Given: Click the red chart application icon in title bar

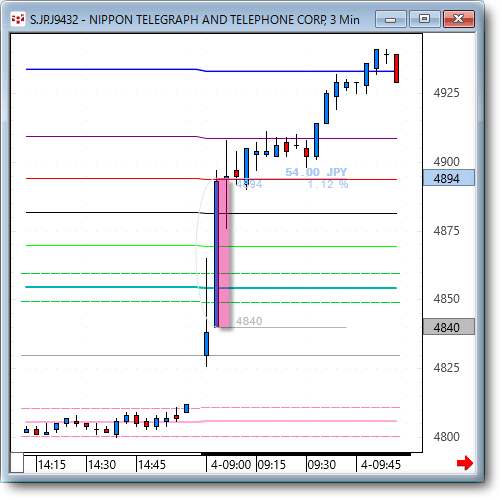Looking at the screenshot, I should tap(18, 19).
